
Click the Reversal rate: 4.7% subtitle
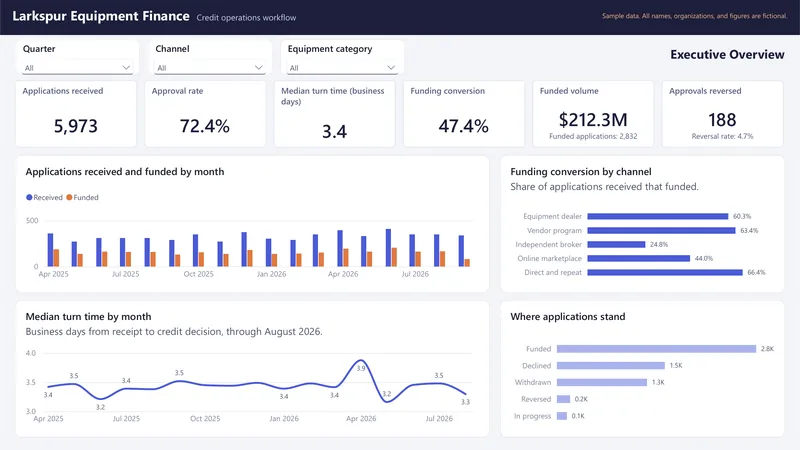[722, 136]
